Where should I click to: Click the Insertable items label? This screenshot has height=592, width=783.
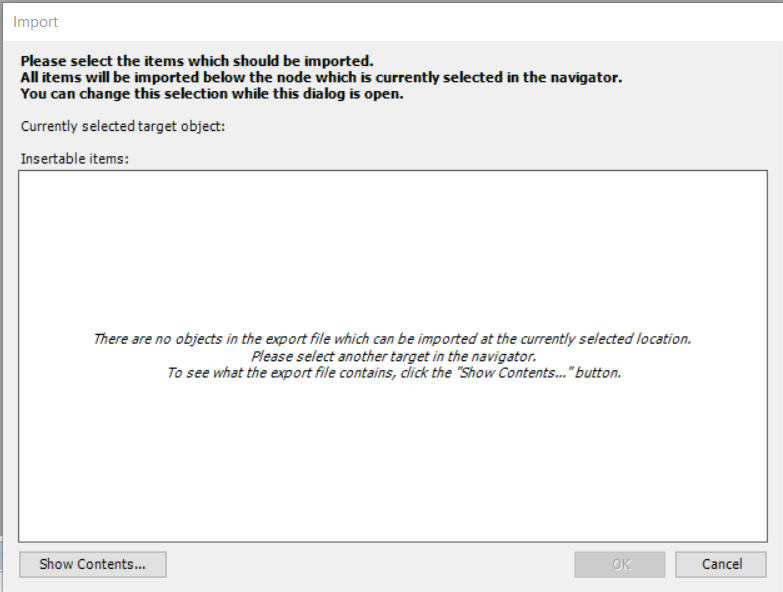pos(76,159)
